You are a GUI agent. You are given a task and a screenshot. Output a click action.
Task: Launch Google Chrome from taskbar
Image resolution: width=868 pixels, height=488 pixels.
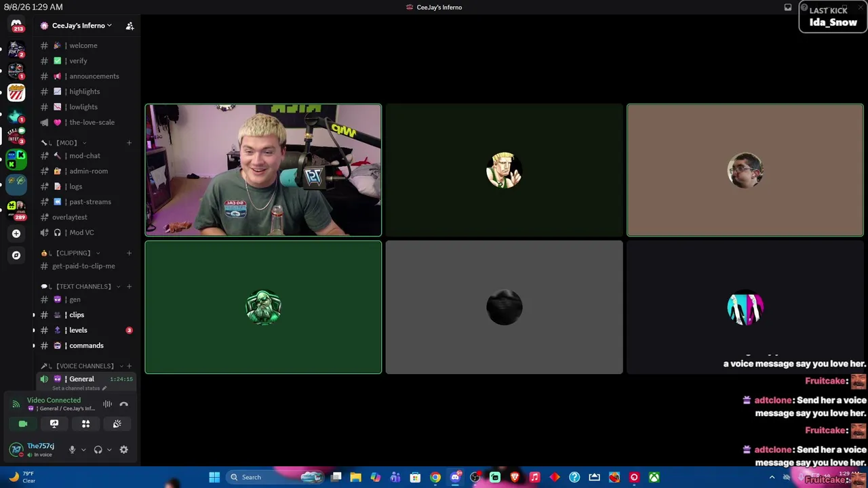pos(435,477)
